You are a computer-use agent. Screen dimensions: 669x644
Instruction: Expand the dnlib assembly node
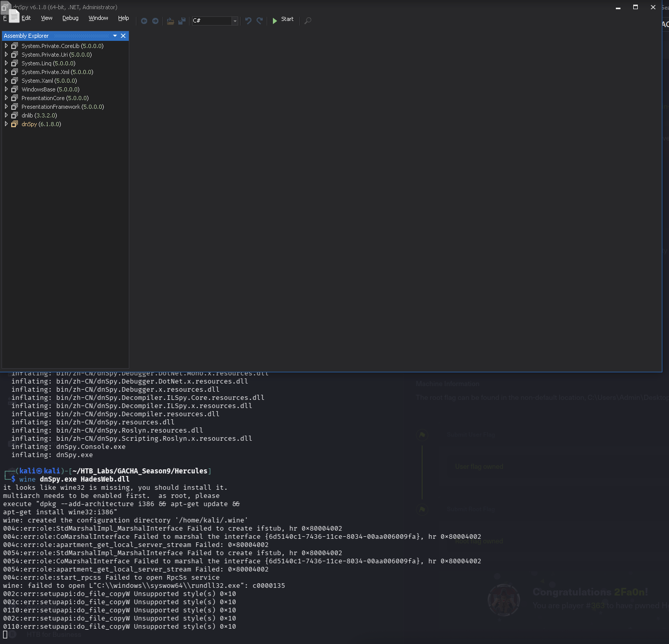[6, 115]
